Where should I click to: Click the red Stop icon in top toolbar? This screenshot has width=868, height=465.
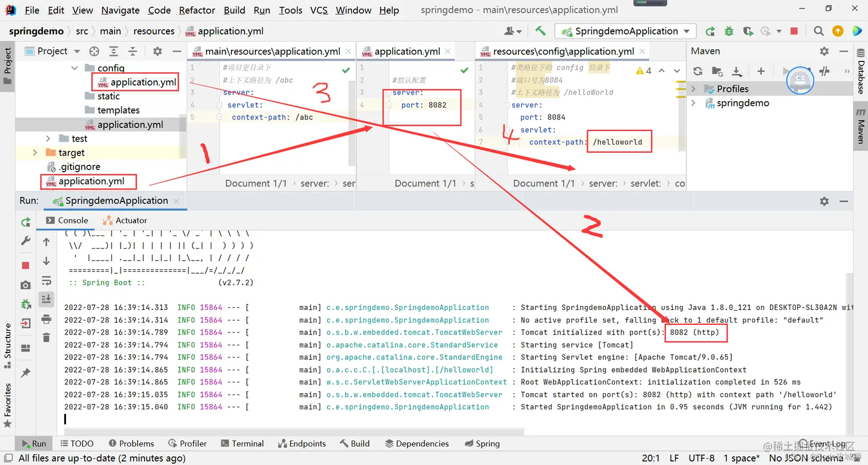794,31
